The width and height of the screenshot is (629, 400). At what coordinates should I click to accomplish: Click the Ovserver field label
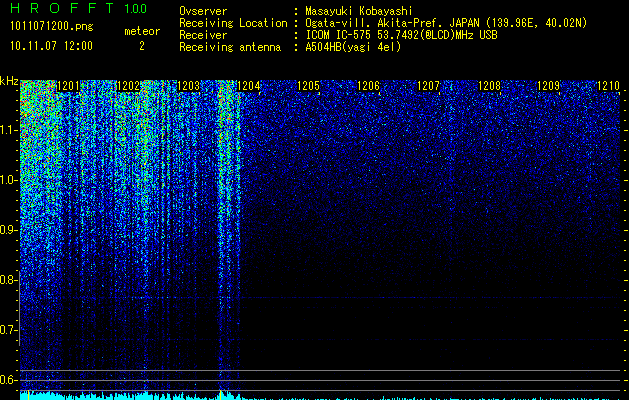(x=203, y=11)
